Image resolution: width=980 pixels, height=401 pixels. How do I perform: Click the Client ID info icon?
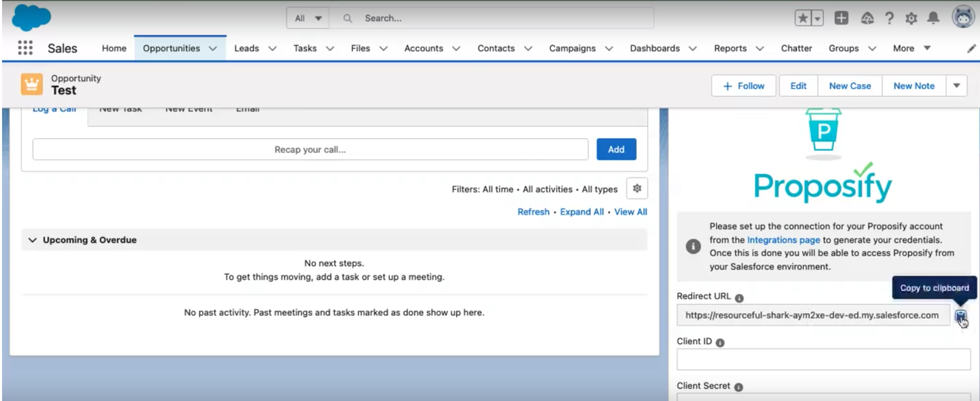click(x=720, y=343)
